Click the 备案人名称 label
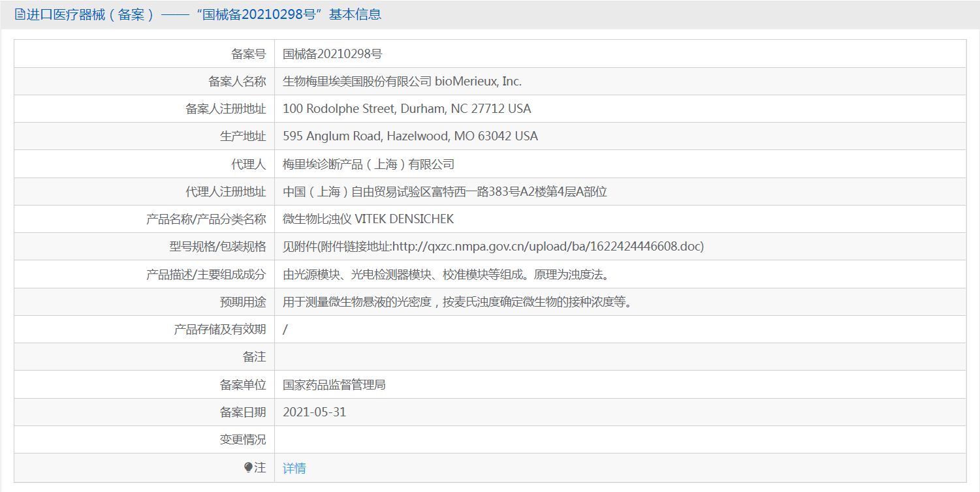 coord(237,81)
